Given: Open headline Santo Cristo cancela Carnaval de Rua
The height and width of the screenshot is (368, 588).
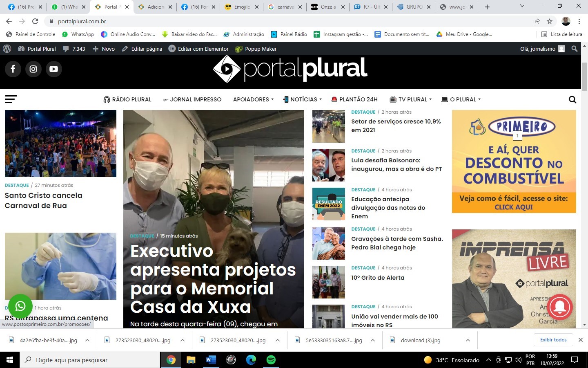Looking at the screenshot, I should point(43,200).
